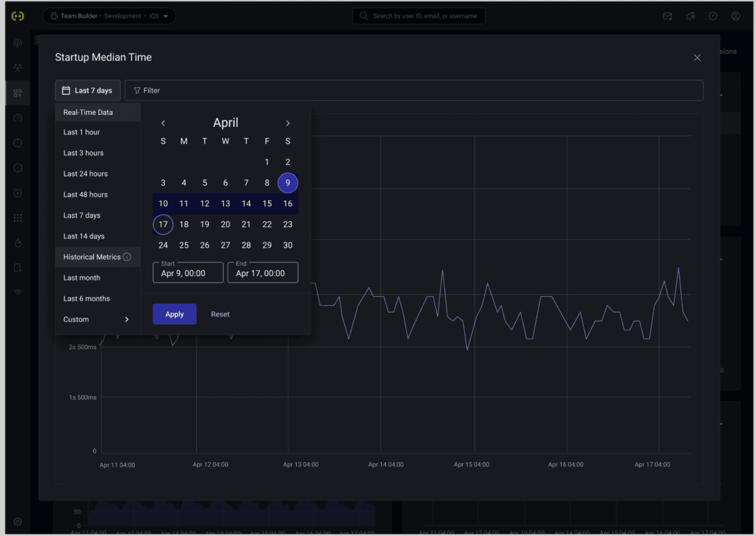Click the Start date field
The height and width of the screenshot is (536, 756).
[188, 272]
